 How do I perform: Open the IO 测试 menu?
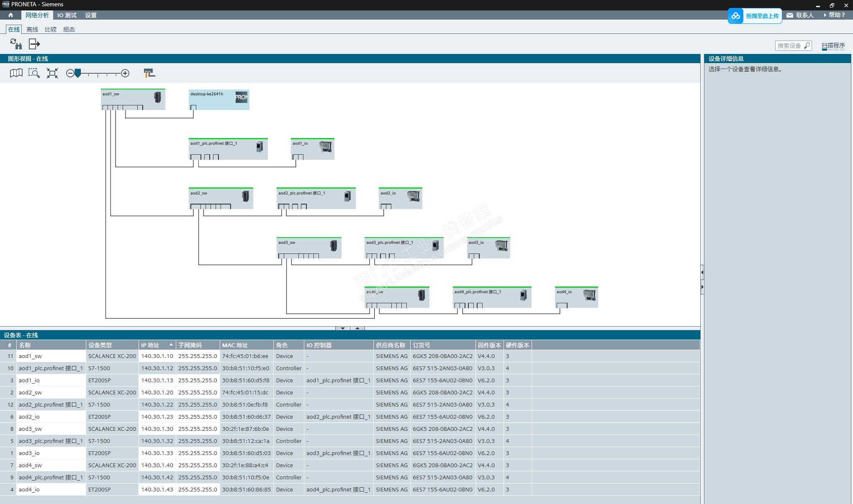(x=67, y=15)
